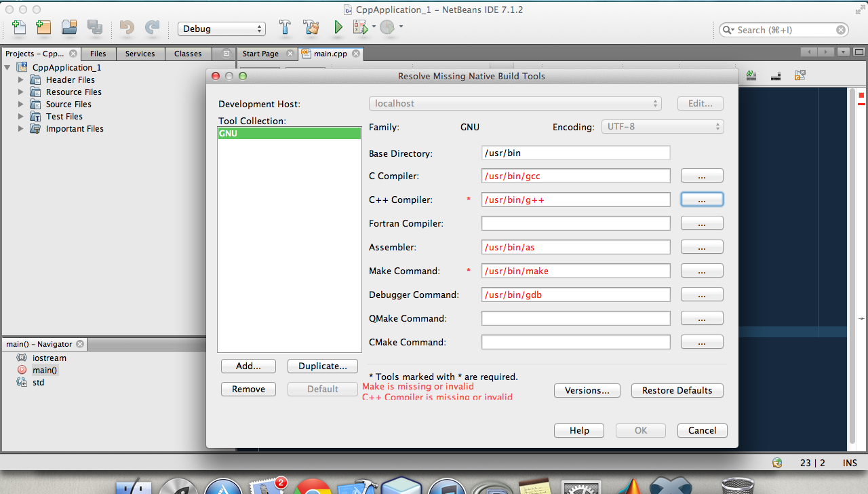
Task: Select GNU in the Tool Collection list
Action: coord(289,134)
